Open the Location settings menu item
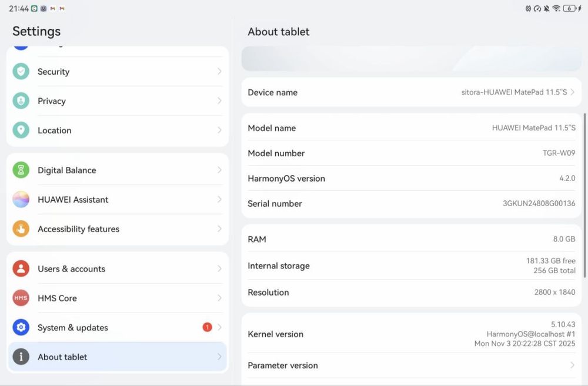This screenshot has width=588, height=386. (118, 130)
